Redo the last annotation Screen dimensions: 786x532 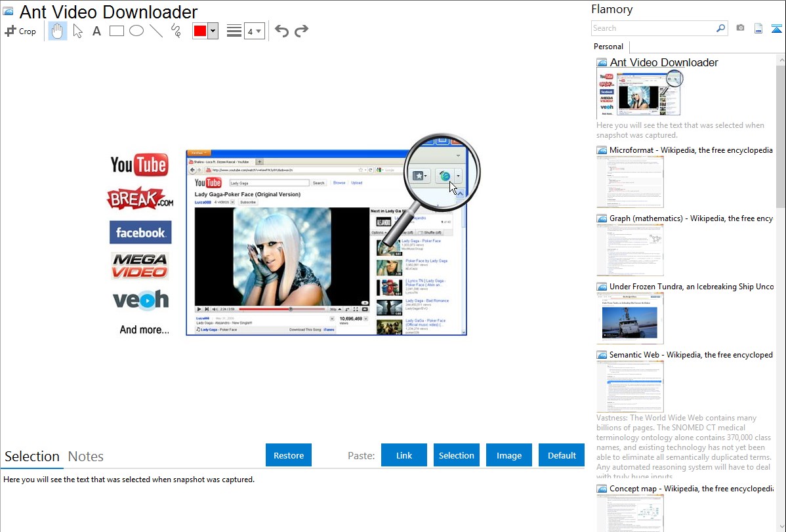pos(301,31)
